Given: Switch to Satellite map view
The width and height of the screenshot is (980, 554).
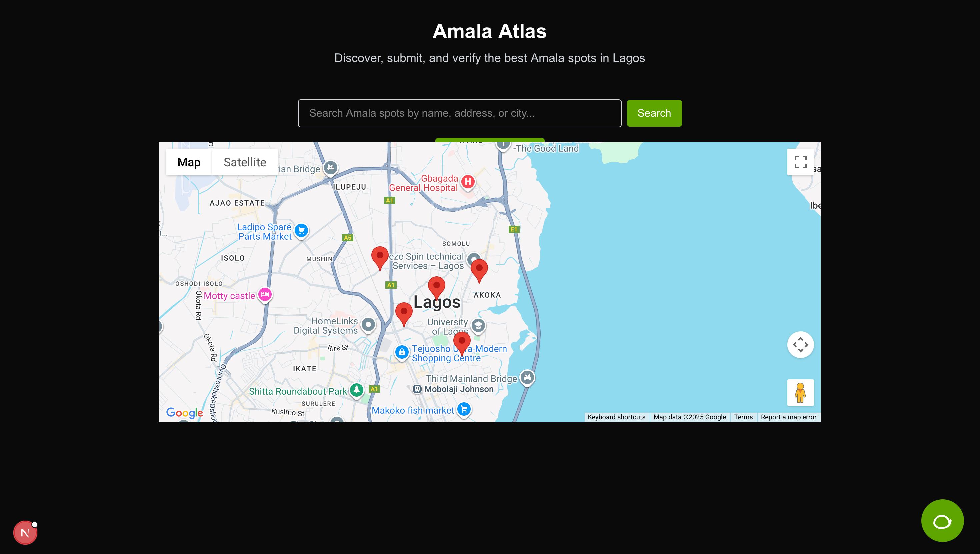Looking at the screenshot, I should [245, 162].
